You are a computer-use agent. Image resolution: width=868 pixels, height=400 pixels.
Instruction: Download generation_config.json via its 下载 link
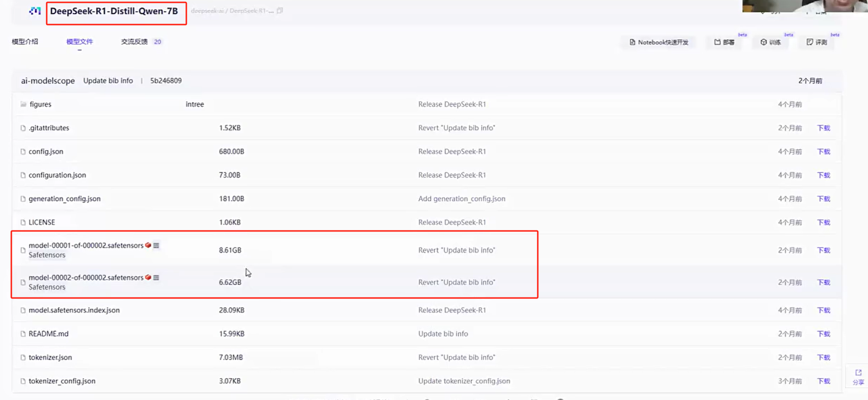(x=824, y=199)
